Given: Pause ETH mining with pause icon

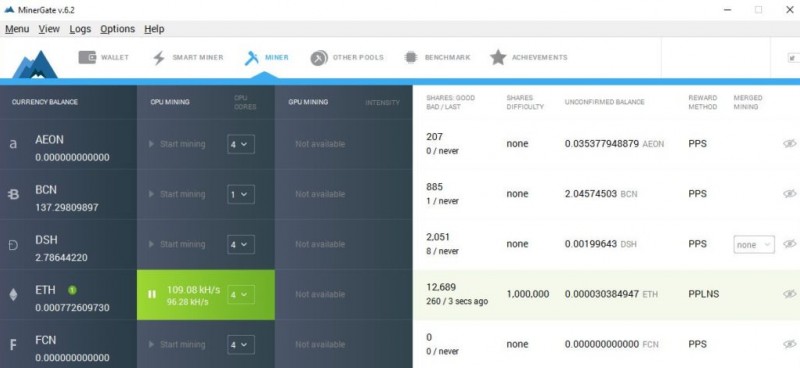Looking at the screenshot, I should (152, 295).
